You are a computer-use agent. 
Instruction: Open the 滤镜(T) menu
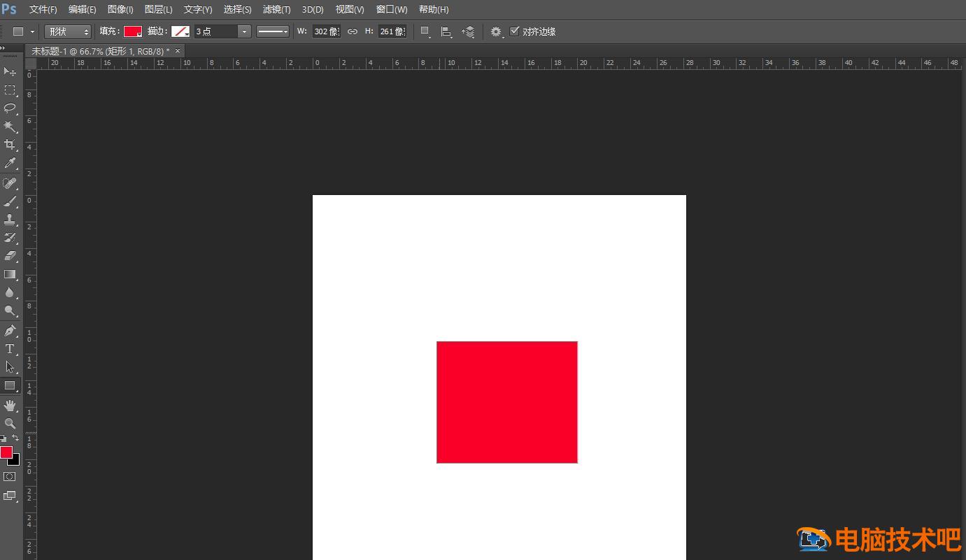click(x=276, y=10)
